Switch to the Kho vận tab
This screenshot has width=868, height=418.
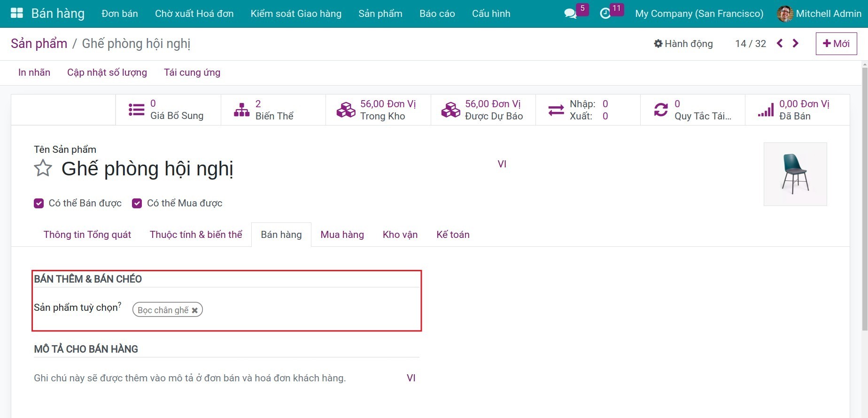pyautogui.click(x=400, y=235)
